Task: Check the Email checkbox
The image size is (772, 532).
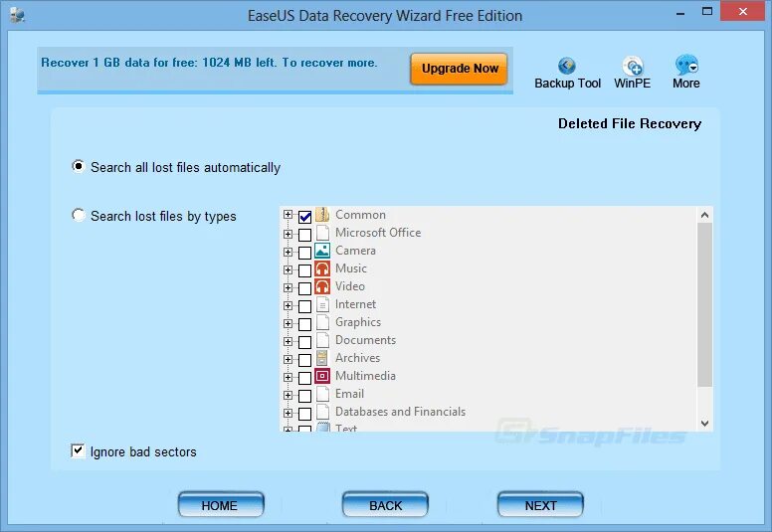Action: [304, 396]
